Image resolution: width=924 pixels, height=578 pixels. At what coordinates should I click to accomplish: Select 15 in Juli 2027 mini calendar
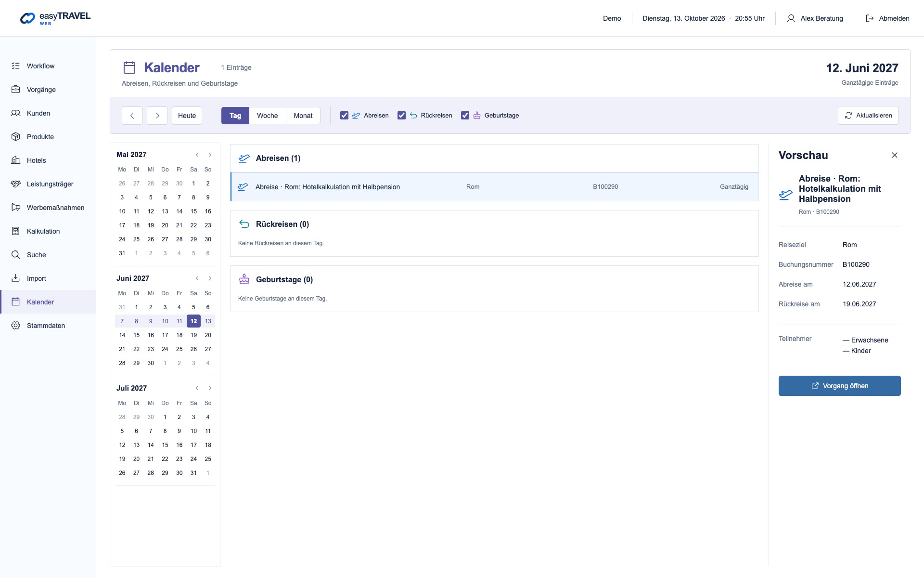pos(165,445)
